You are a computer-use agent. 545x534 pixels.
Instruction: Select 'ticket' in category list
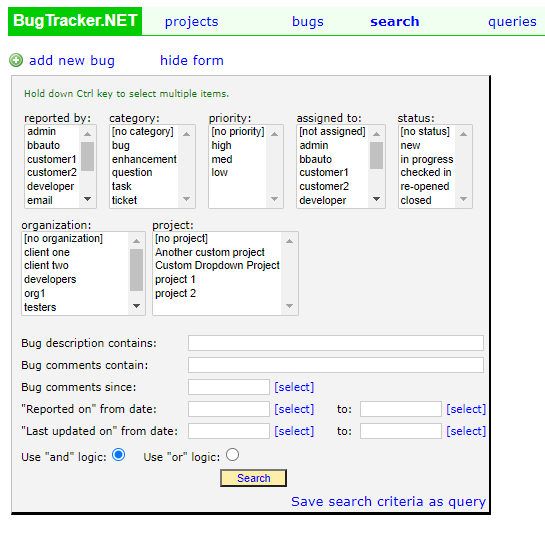click(x=144, y=200)
